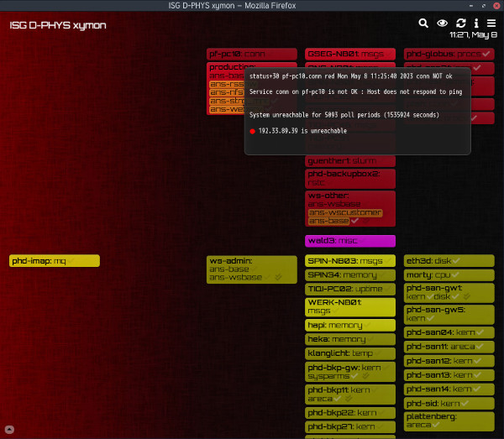
Task: Minimize the Firefox window
Action: (471, 6)
